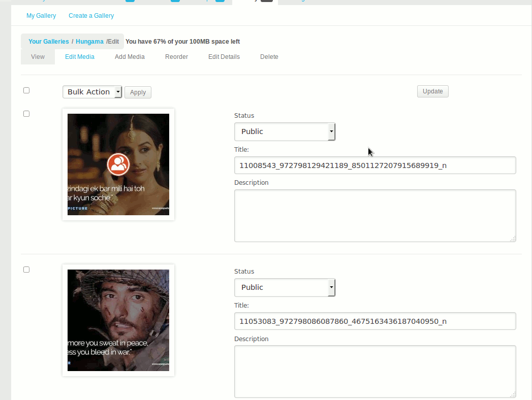Open the Create a Gallery link
This screenshot has width=532, height=400.
click(x=91, y=16)
